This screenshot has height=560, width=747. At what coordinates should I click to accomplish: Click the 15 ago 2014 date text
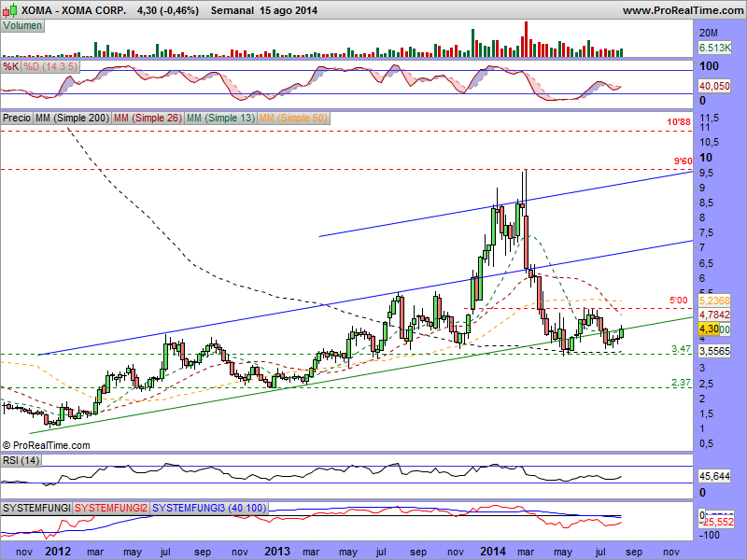[289, 10]
